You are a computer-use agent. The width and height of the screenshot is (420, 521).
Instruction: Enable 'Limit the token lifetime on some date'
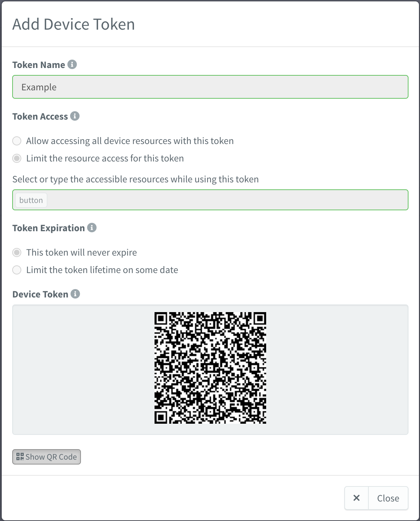click(x=17, y=270)
